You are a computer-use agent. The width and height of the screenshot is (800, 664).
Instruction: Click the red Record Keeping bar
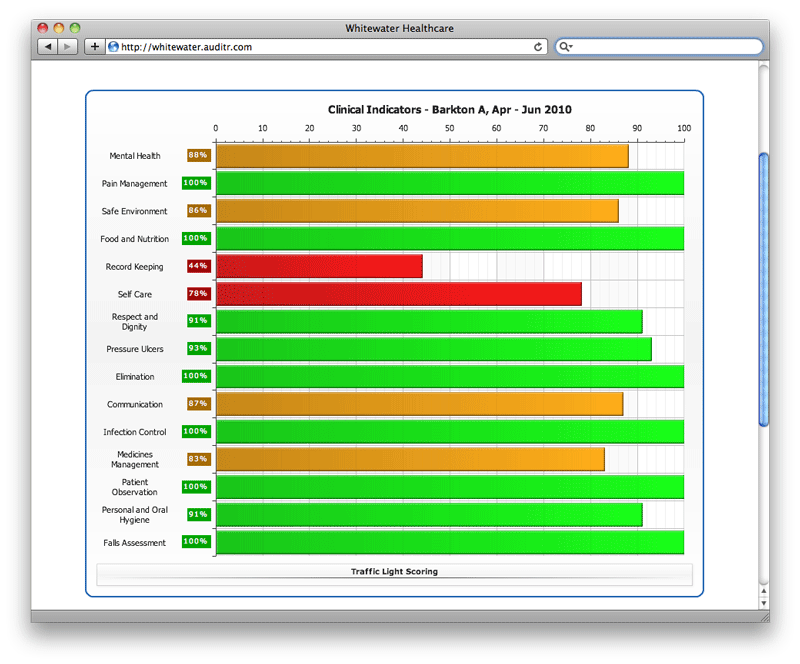pos(319,266)
